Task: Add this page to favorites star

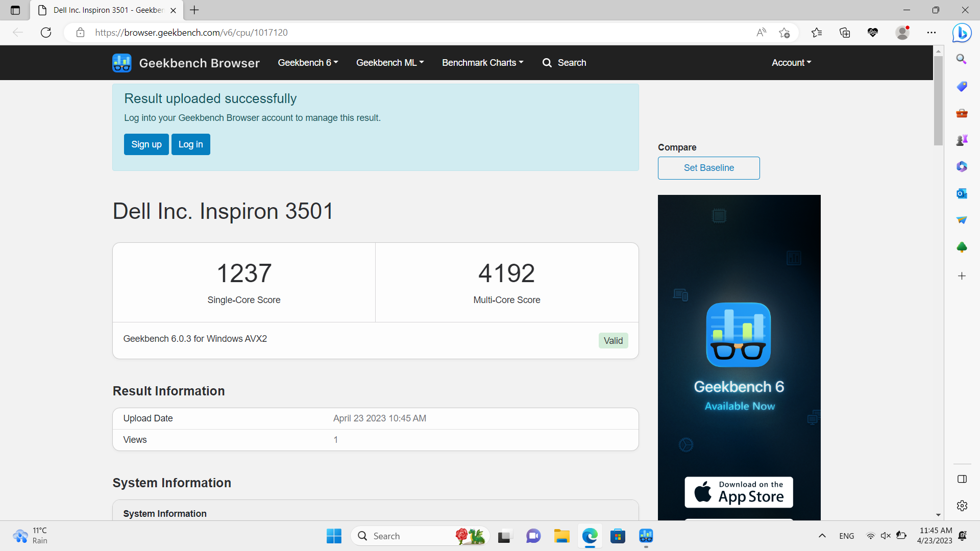Action: (x=785, y=33)
